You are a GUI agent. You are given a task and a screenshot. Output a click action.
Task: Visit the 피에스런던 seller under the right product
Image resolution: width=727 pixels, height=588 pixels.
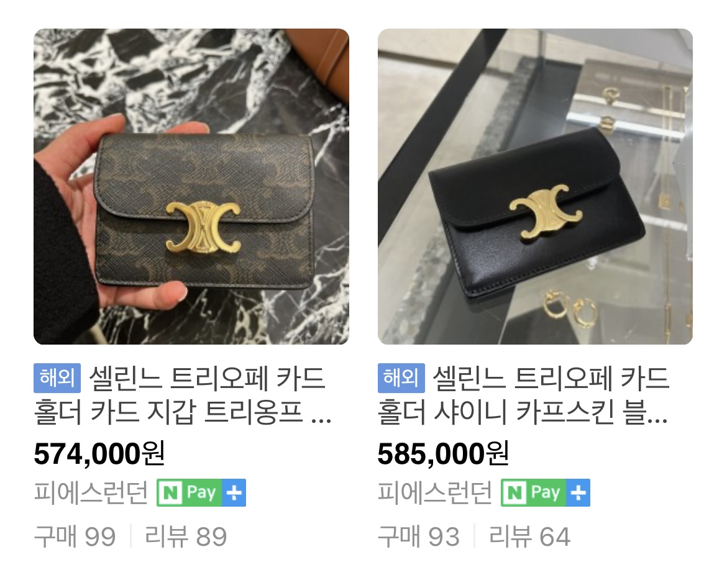435,492
